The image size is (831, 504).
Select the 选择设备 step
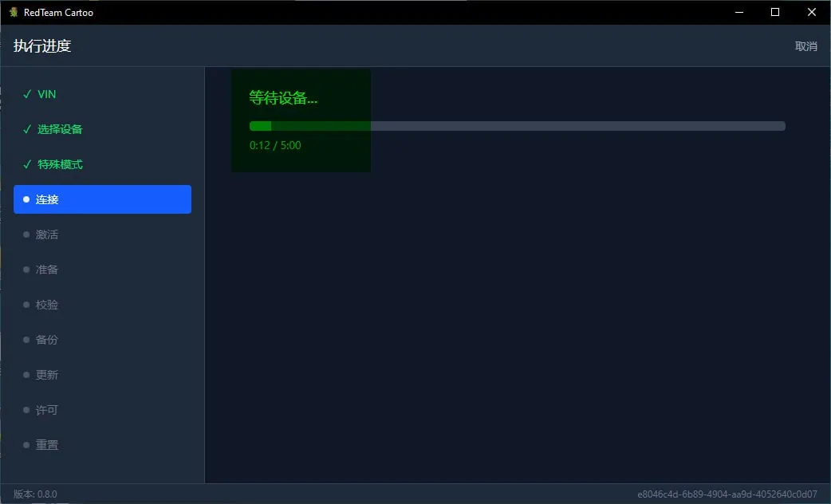click(x=102, y=129)
